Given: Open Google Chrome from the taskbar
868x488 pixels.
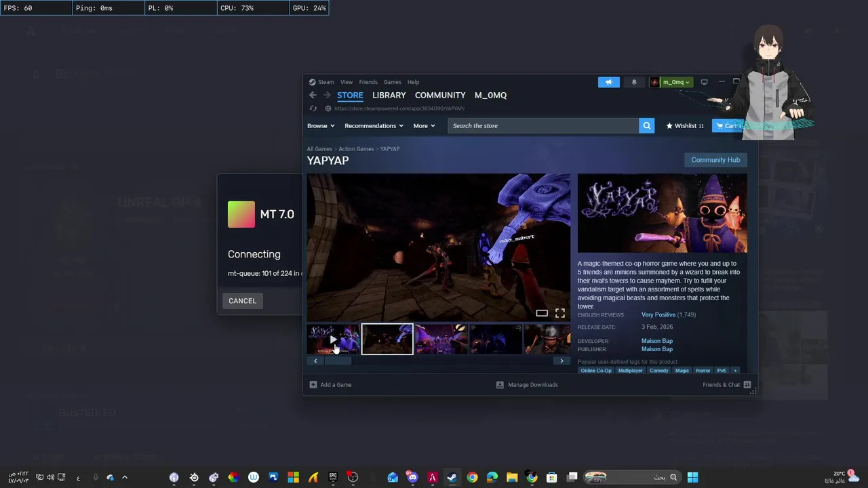Looking at the screenshot, I should 472,477.
